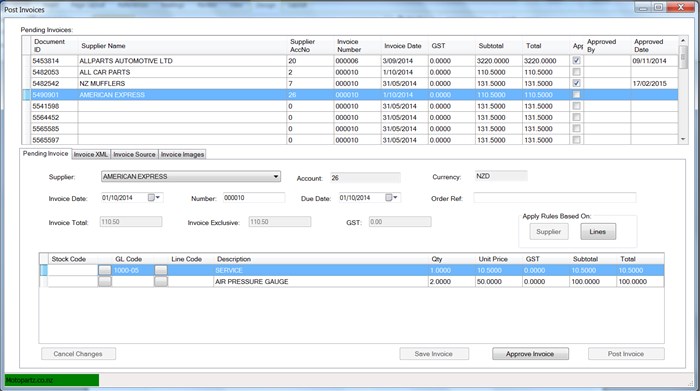The width and height of the screenshot is (700, 391).
Task: Switch to the Pending Invoice tab
Action: click(x=46, y=154)
